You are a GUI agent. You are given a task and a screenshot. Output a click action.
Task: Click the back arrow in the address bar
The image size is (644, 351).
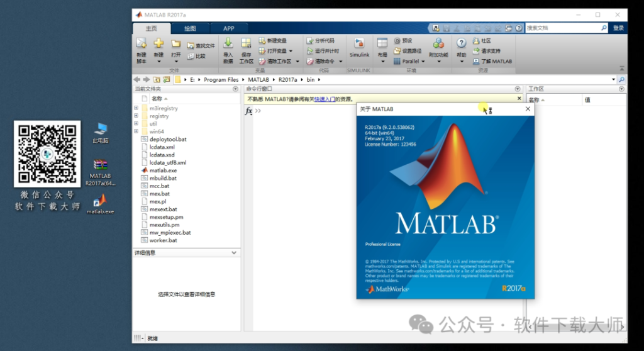(x=136, y=79)
